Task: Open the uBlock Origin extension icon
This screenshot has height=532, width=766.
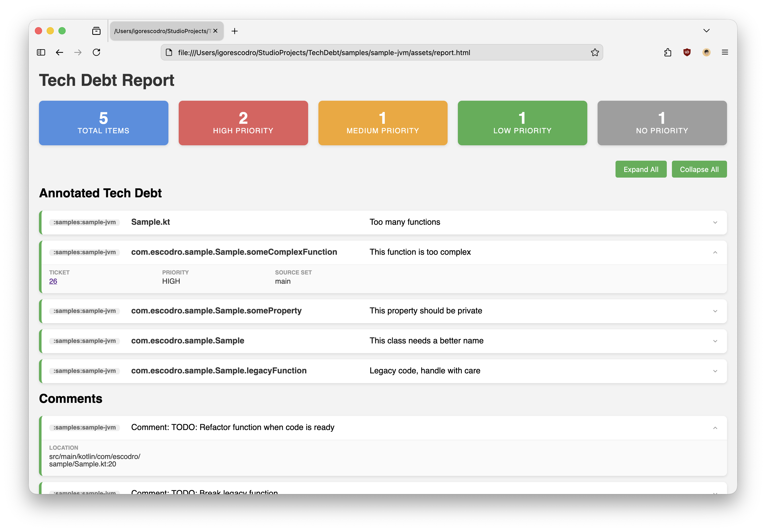Action: click(x=687, y=52)
